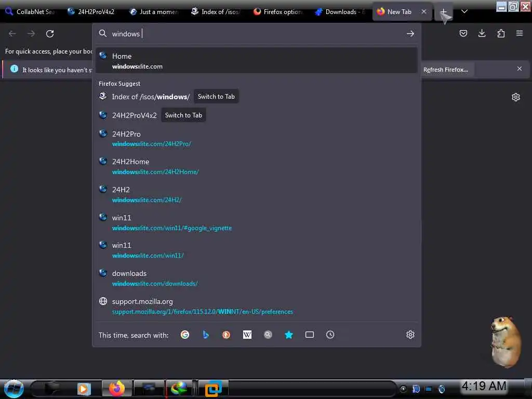This screenshot has width=532, height=399.
Task: Open new tab page customize gear
Action: [x=516, y=97]
